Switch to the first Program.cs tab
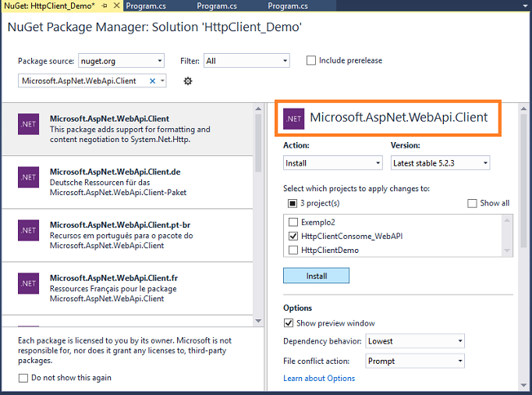 coord(146,5)
